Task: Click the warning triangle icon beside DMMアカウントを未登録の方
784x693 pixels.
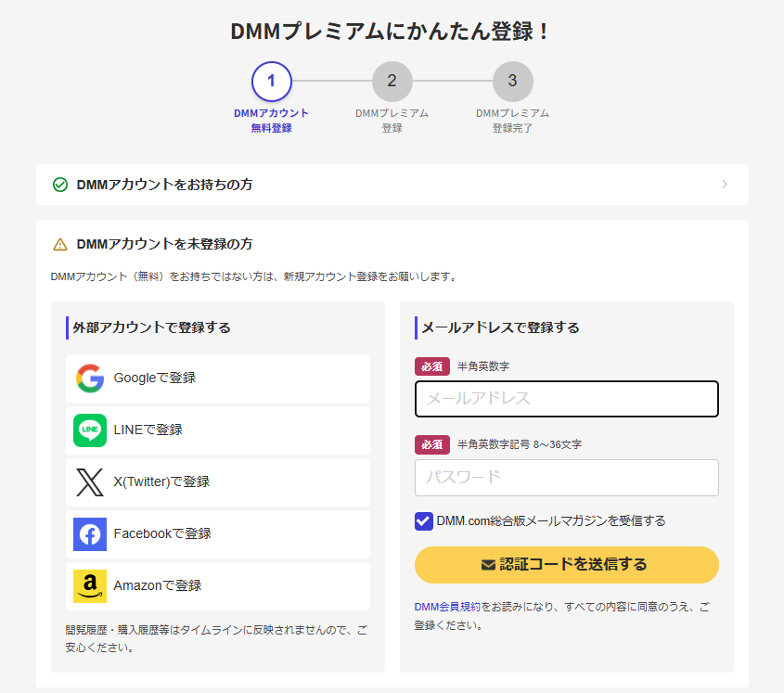Action: pos(60,245)
